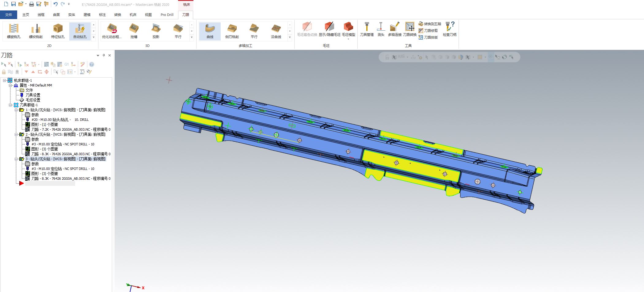Click 刀路排版 toolpath nesting
The width and height of the screenshot is (644, 292).
click(428, 37)
